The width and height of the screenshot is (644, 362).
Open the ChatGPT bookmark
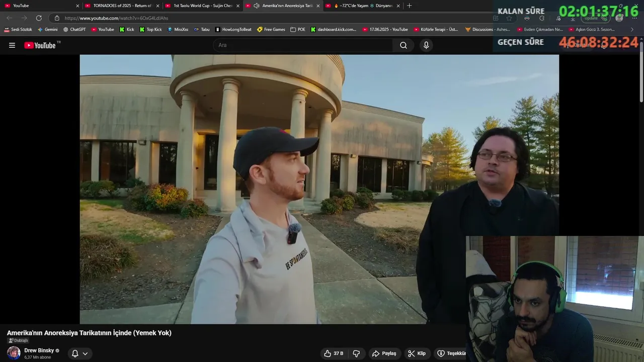[x=74, y=29]
